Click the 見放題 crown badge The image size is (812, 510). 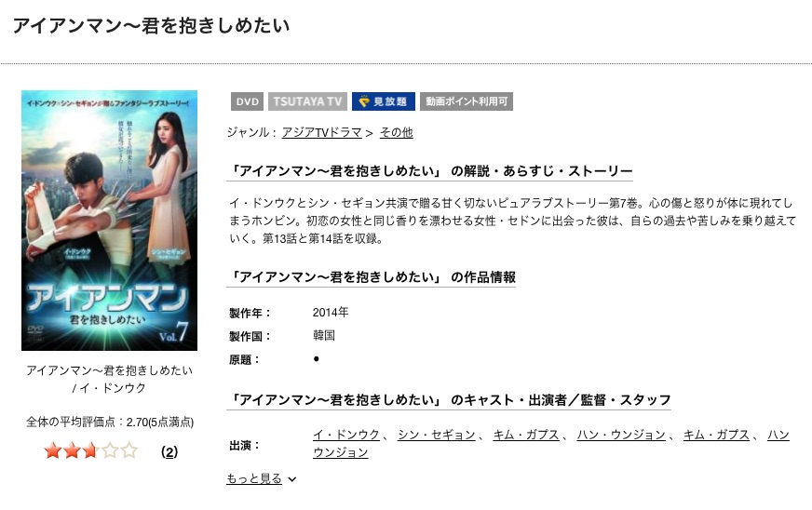click(384, 101)
